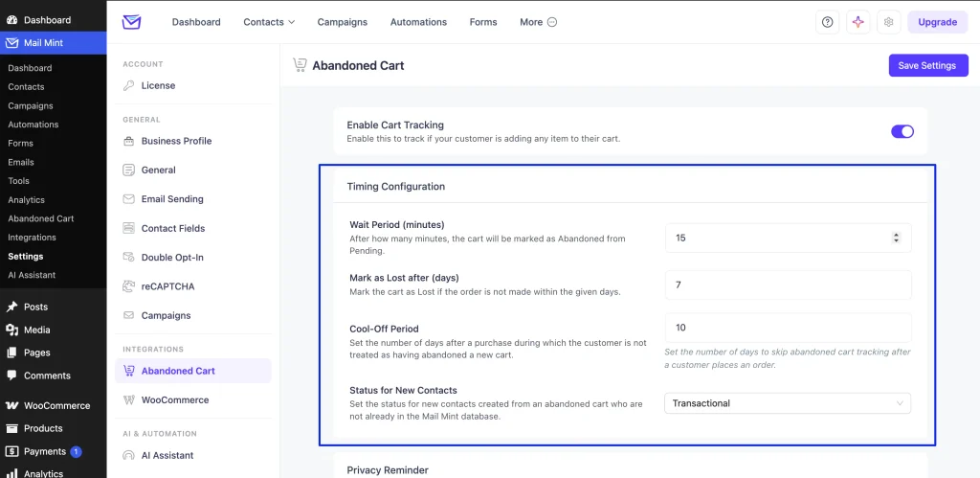
Task: Open the Forms tab in top navigation
Action: [483, 22]
